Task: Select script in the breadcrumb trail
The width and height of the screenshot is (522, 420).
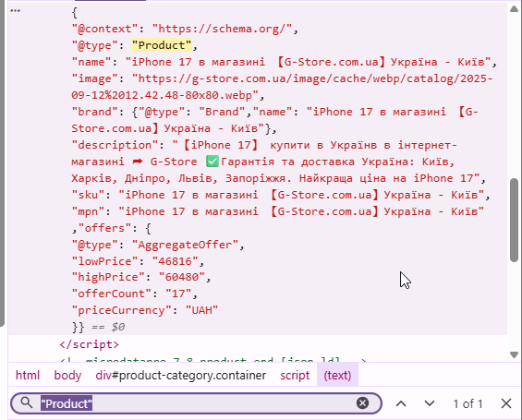Action: tap(295, 376)
